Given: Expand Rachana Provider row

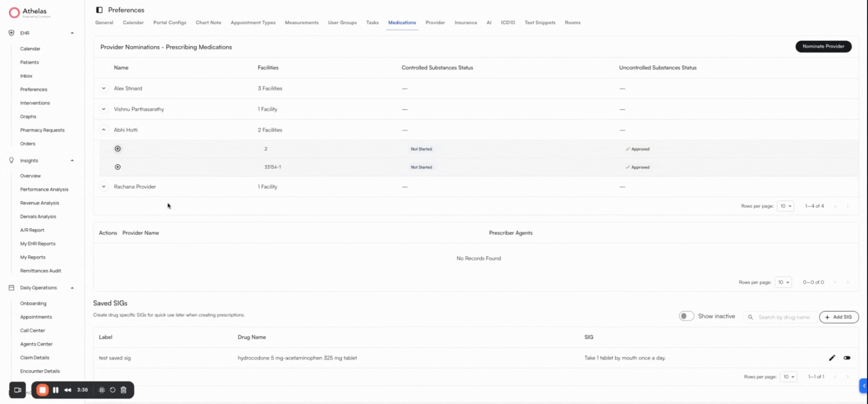Looking at the screenshot, I should click(104, 187).
